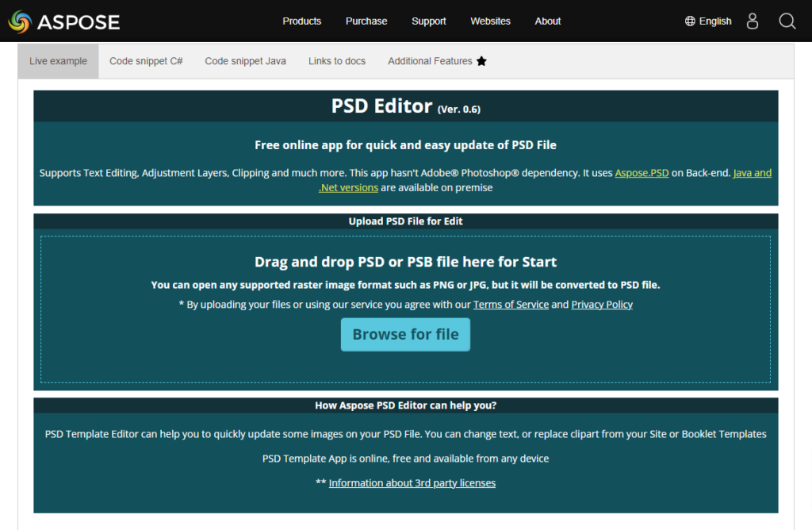Open the Terms of Service link
This screenshot has width=812, height=530.
pos(511,304)
